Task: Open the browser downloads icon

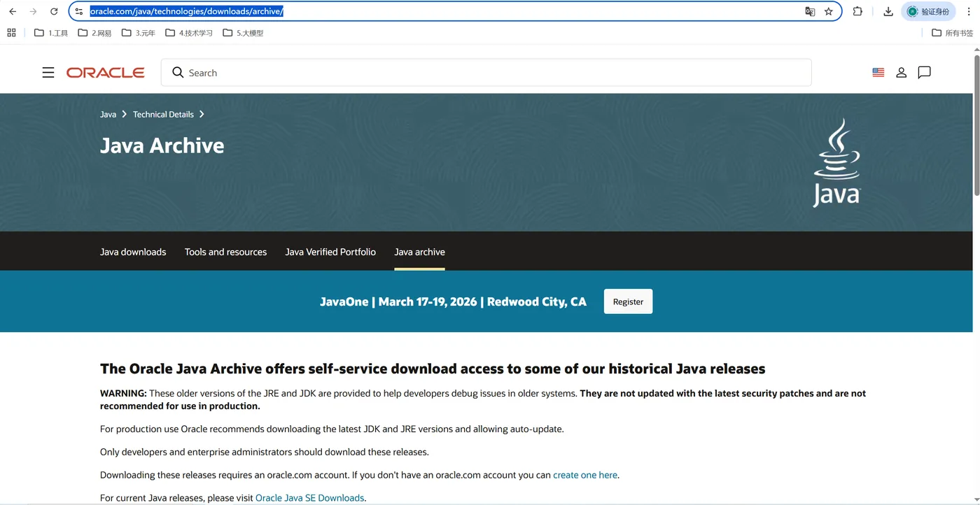Action: (888, 11)
